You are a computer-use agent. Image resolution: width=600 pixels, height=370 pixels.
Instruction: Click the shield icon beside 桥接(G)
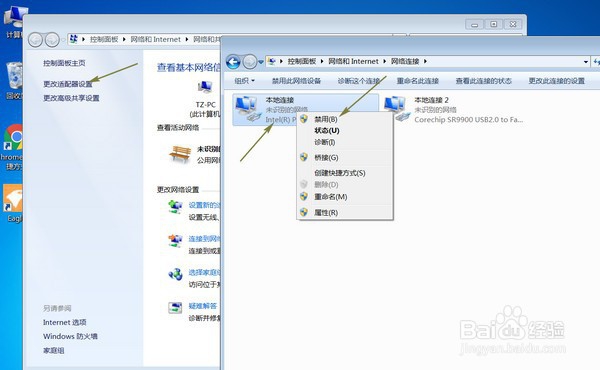[x=304, y=157]
